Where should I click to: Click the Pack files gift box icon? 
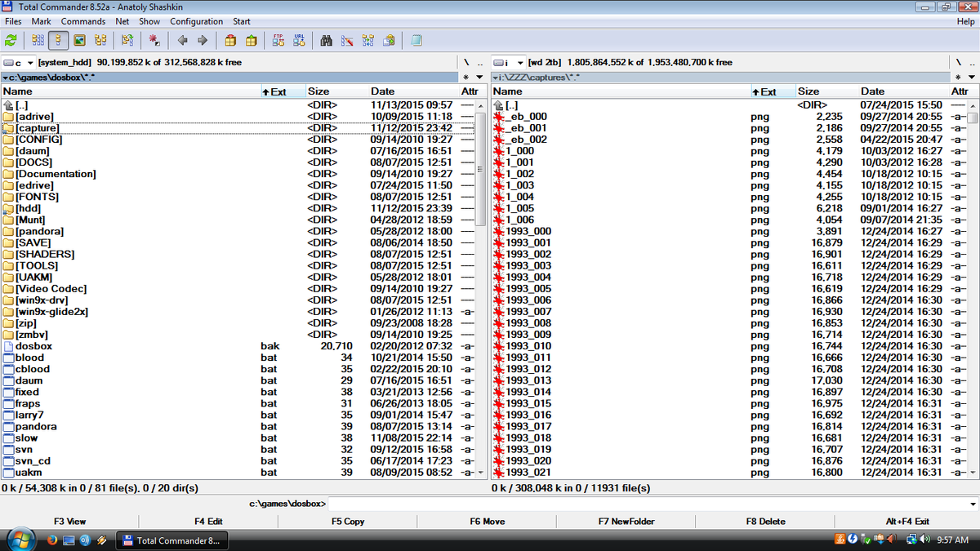click(231, 40)
